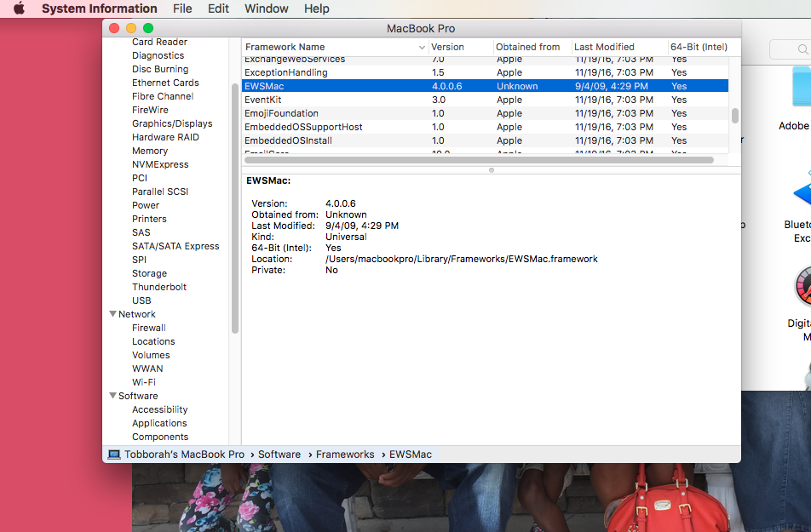Click the EWSMac.framework location path

point(462,259)
